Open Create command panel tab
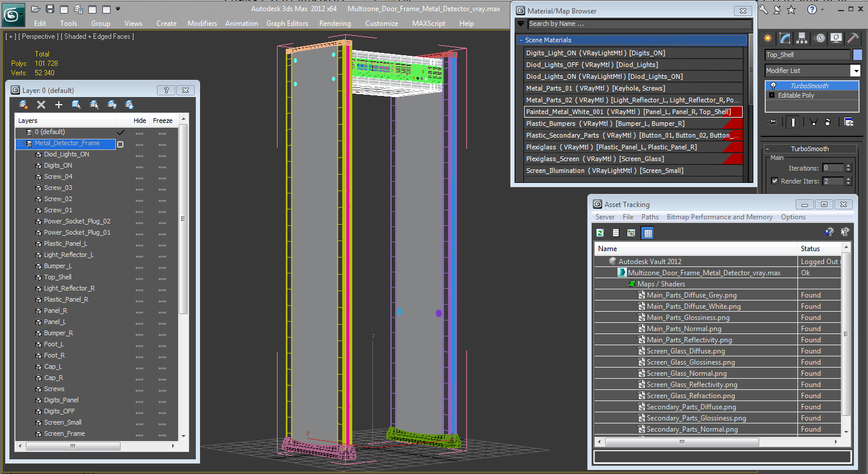Image resolution: width=868 pixels, height=474 pixels. tap(768, 38)
